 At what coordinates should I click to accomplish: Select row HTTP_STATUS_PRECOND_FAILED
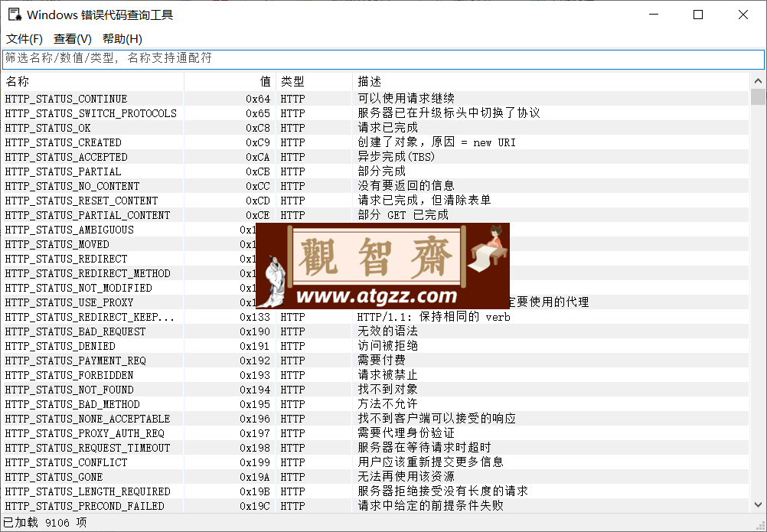[376, 506]
